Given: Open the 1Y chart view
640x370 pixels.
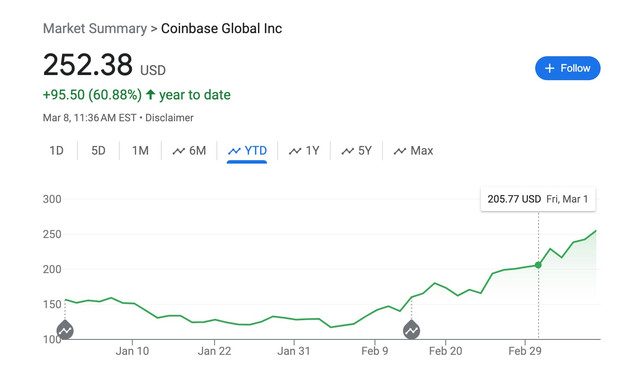Looking at the screenshot, I should click(304, 151).
